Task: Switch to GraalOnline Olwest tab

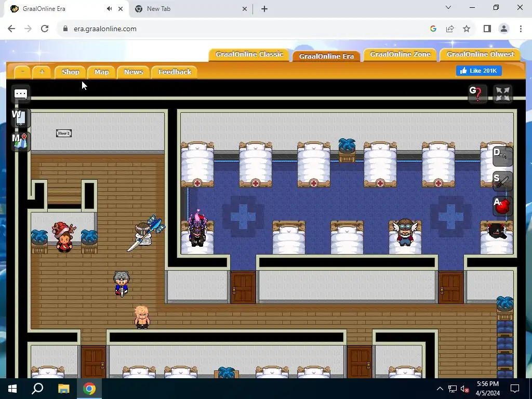Action: click(x=480, y=55)
